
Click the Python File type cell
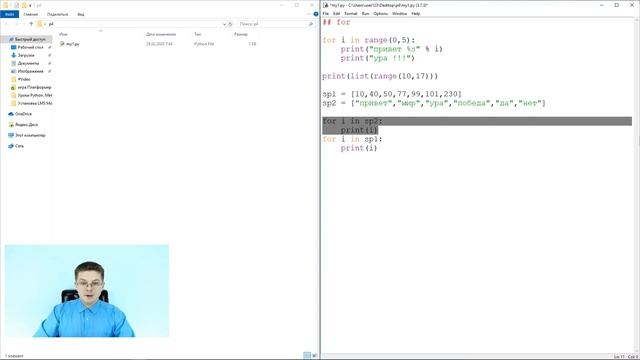204,44
